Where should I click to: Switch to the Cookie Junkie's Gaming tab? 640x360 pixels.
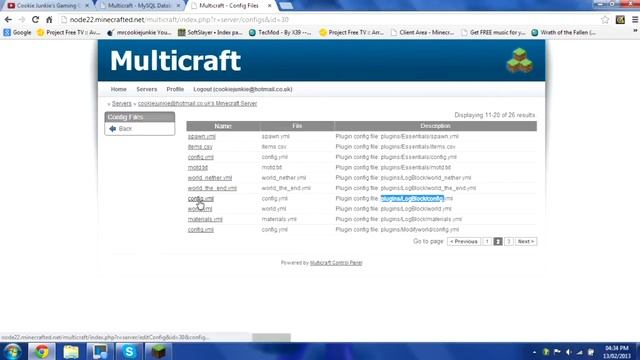tap(47, 6)
